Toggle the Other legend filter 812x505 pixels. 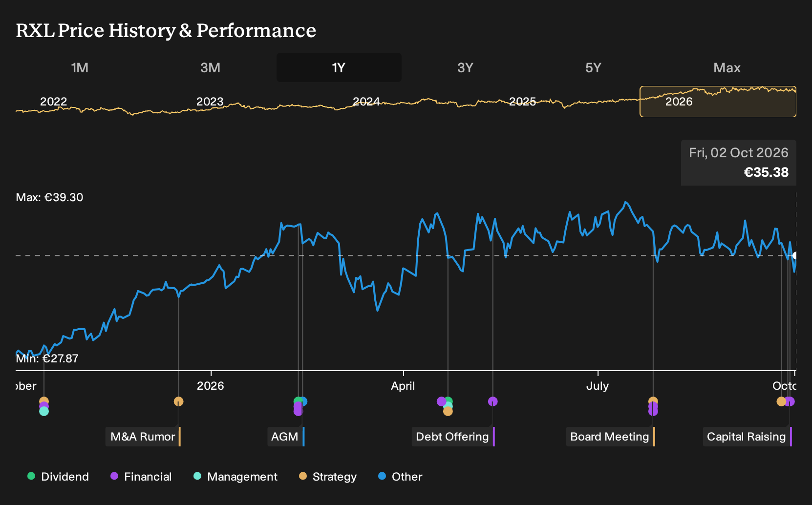pyautogui.click(x=400, y=477)
